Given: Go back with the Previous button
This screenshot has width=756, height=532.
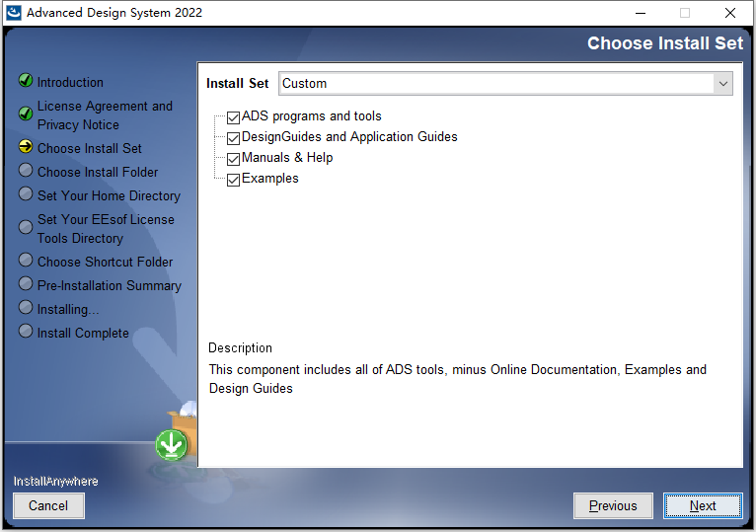Looking at the screenshot, I should (613, 506).
